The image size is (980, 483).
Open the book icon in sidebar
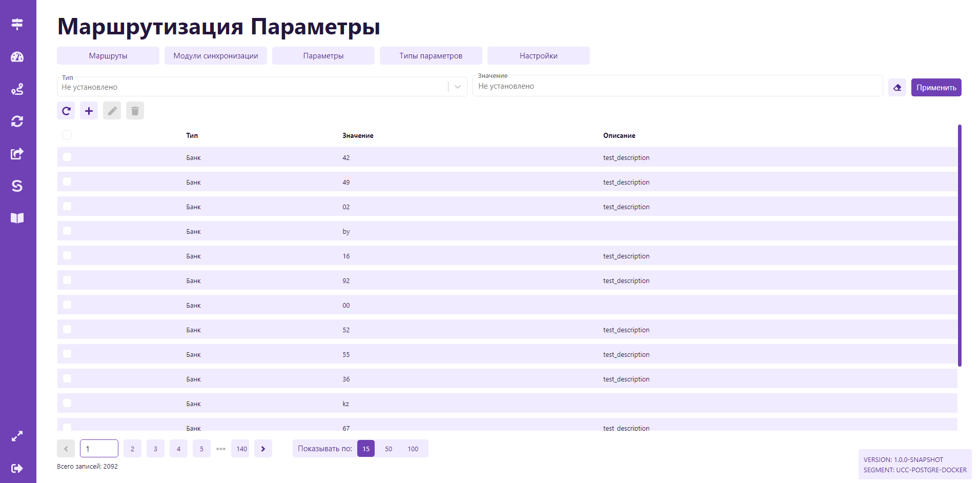pos(17,218)
